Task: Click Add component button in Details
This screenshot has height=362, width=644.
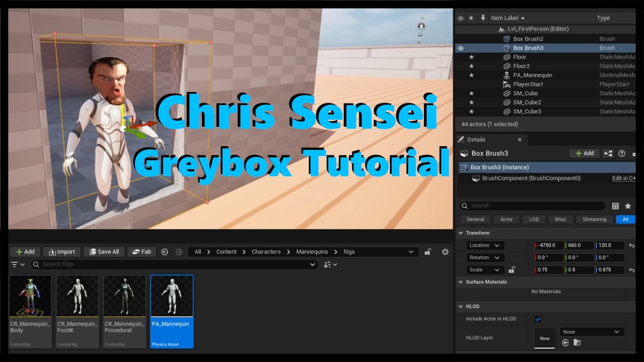Action: (585, 153)
